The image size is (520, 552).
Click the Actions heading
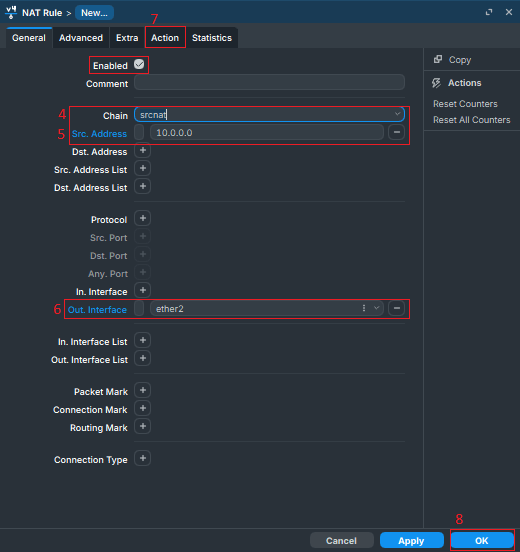pyautogui.click(x=464, y=83)
